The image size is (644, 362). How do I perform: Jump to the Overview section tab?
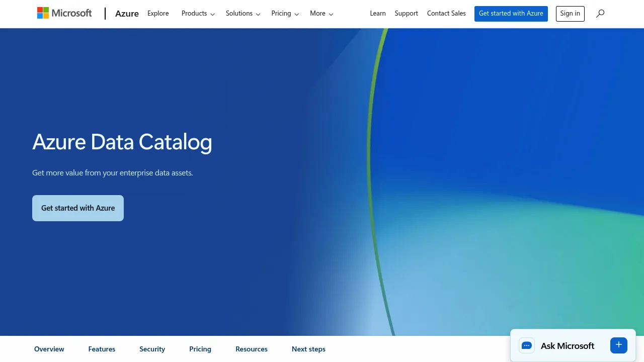tap(49, 349)
